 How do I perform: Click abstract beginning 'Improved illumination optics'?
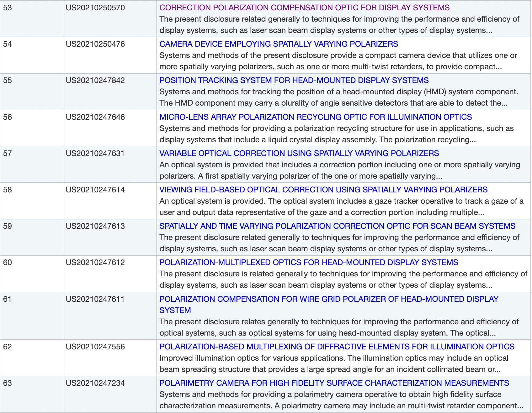point(334,363)
